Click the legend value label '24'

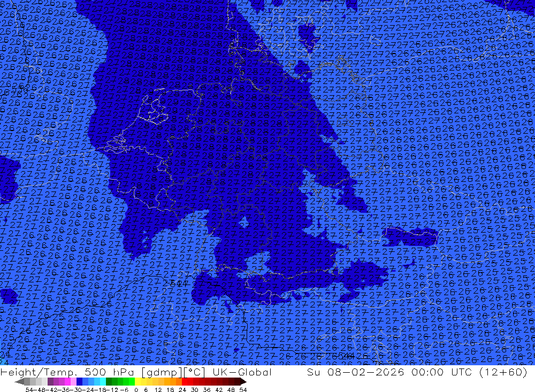(182, 390)
